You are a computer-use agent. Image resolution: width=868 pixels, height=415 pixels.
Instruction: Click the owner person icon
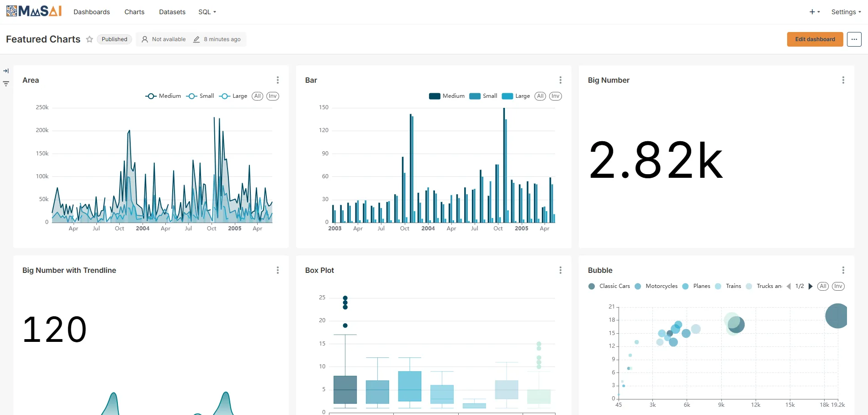[145, 39]
